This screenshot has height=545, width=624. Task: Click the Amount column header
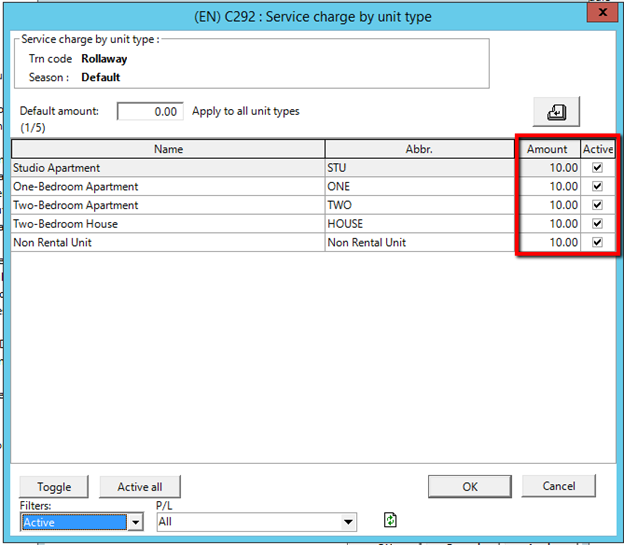[x=547, y=149]
